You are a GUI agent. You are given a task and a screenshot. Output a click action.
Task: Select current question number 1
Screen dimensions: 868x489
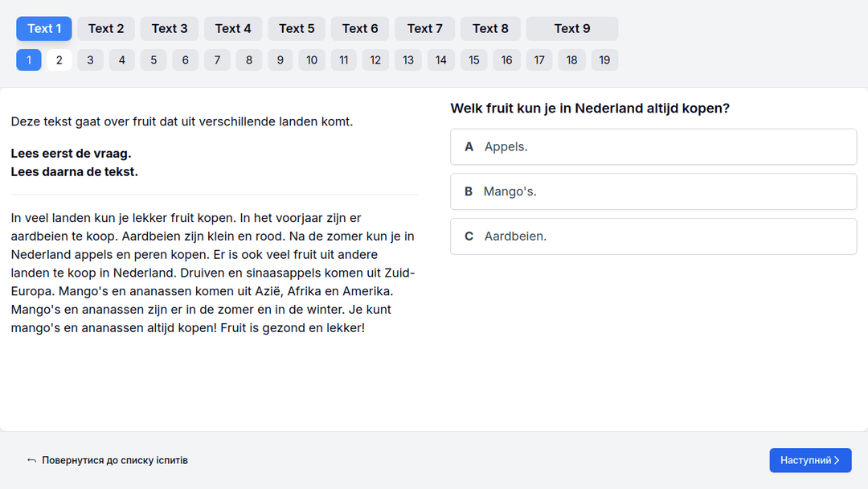[29, 60]
